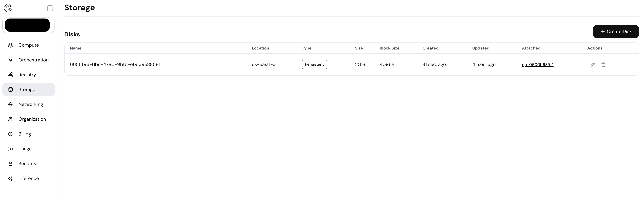Click the Block Size column header
Screen dimensions: 644x199
point(389,48)
